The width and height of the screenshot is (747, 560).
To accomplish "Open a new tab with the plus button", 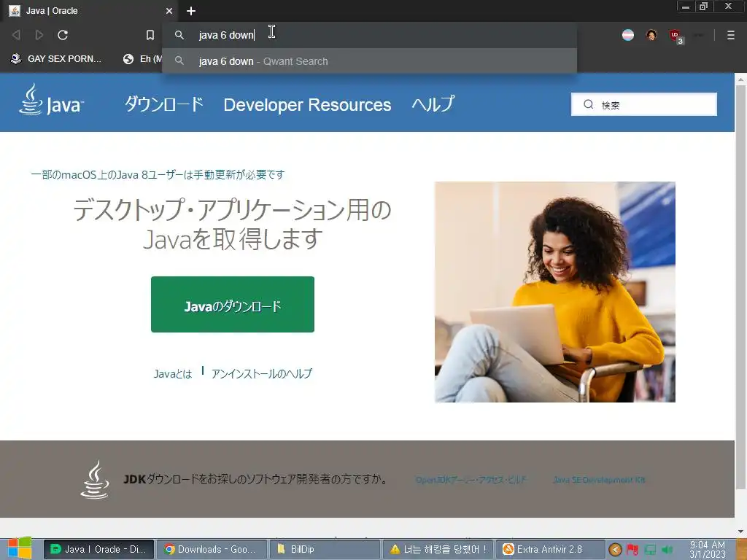I will [x=191, y=11].
